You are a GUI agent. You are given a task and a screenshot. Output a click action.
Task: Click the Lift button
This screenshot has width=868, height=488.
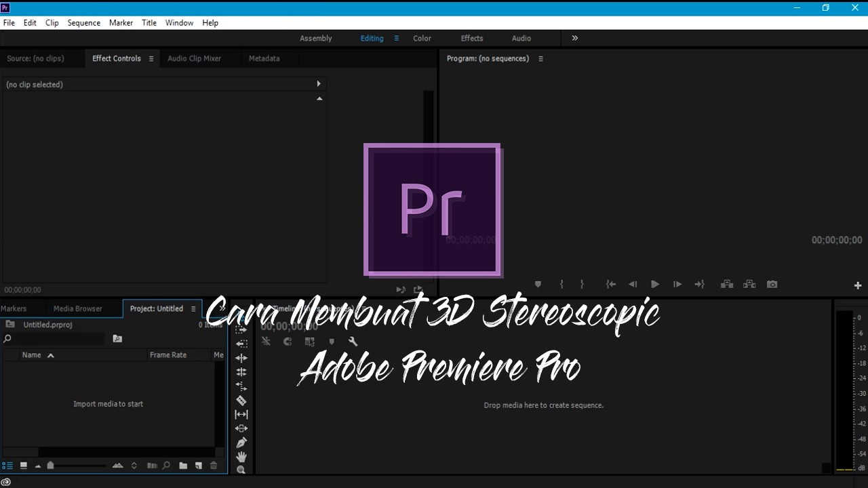pos(727,285)
